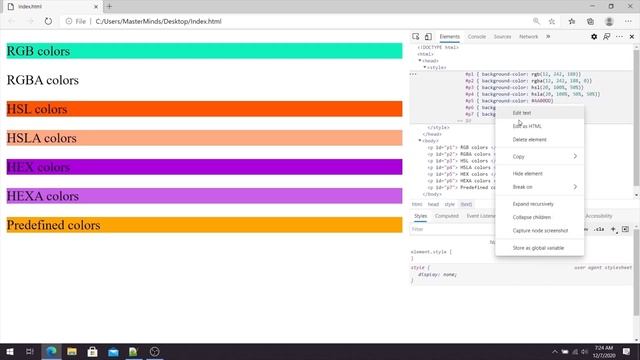Choose Hide element

(540, 173)
